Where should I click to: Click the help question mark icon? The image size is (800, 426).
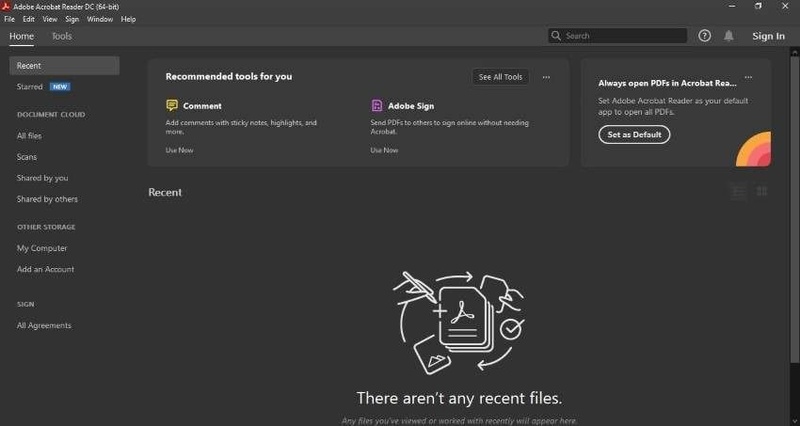pyautogui.click(x=704, y=36)
